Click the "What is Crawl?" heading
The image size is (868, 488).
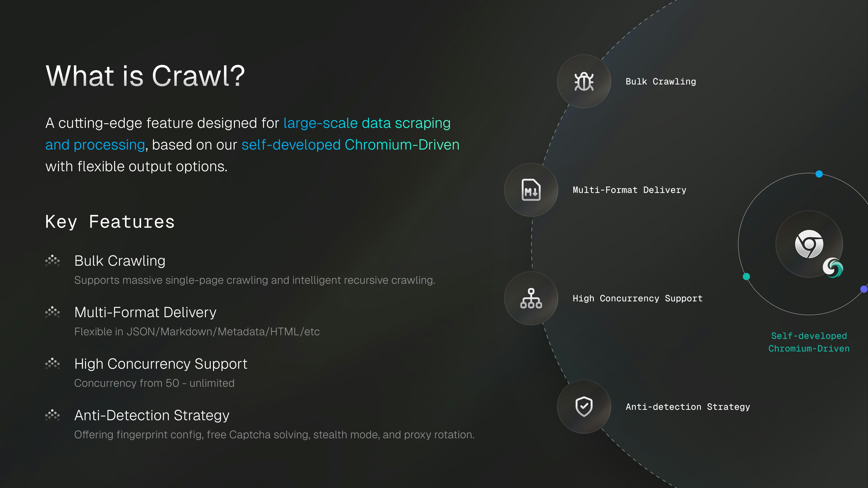coord(145,76)
